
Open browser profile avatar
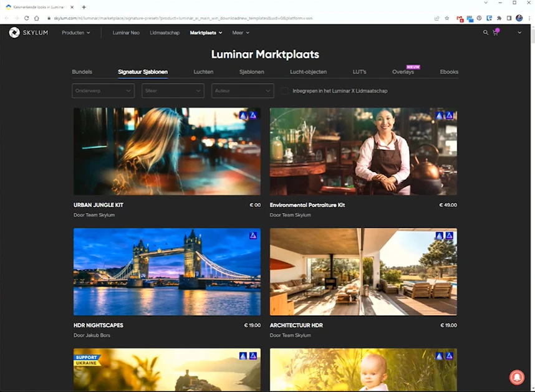[519, 18]
